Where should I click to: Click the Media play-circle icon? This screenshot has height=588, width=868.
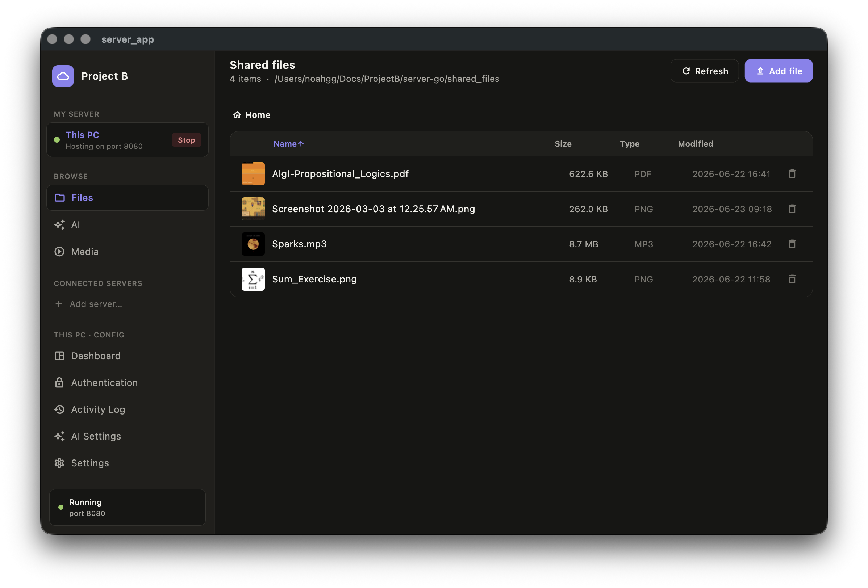(59, 252)
